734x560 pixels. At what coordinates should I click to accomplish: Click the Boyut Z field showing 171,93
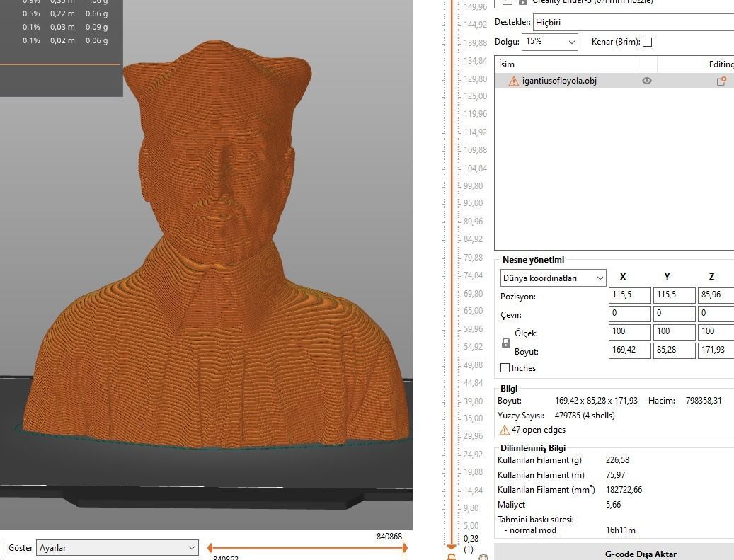pos(716,350)
